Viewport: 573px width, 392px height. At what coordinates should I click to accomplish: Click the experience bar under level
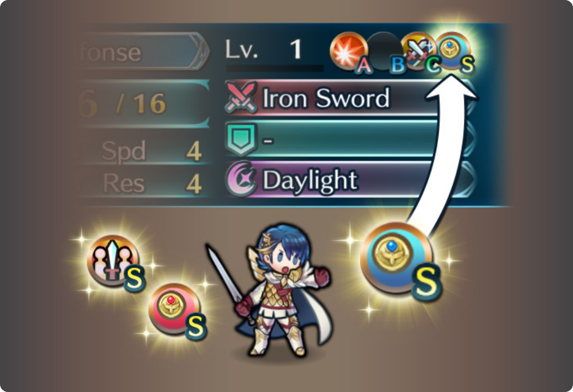click(275, 68)
